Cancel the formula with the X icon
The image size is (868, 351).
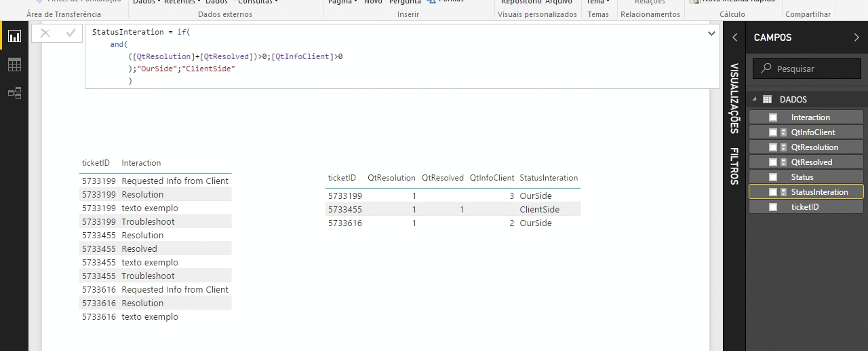click(45, 33)
